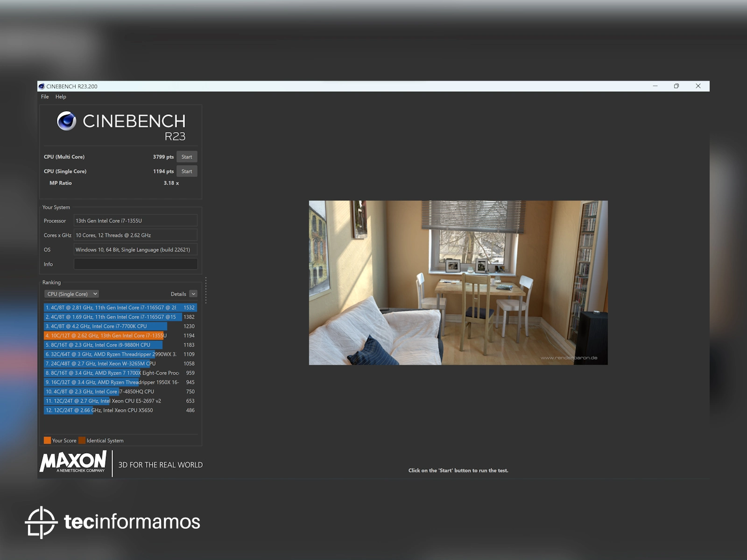Start the CPU Multi Core test
The width and height of the screenshot is (747, 560).
(x=187, y=157)
